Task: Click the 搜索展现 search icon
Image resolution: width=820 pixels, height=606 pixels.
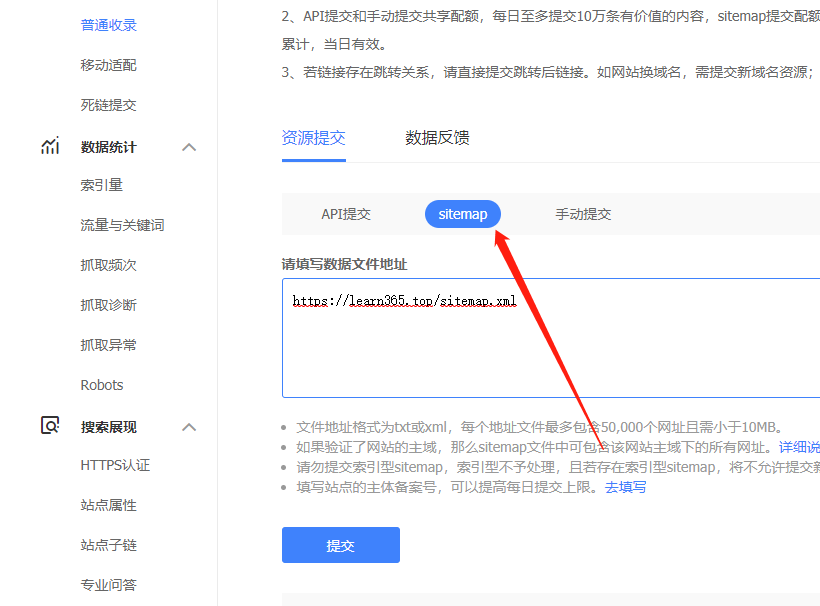Action: pos(50,426)
